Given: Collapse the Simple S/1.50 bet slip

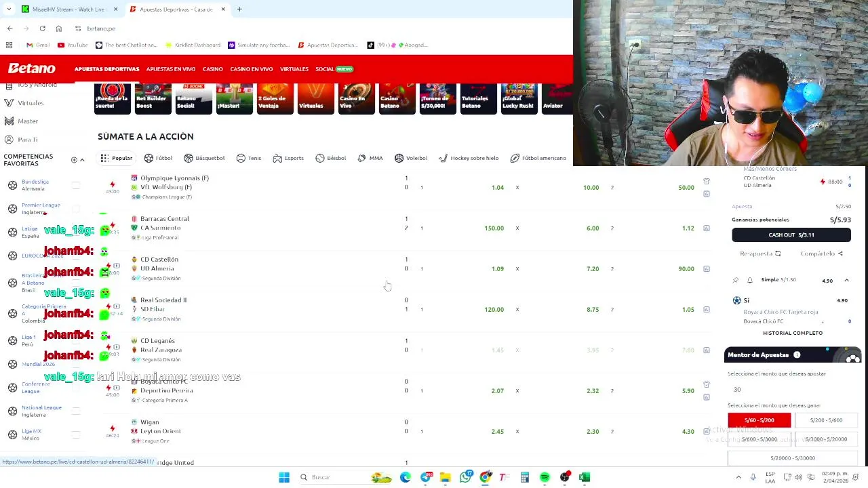Looking at the screenshot, I should tap(846, 280).
